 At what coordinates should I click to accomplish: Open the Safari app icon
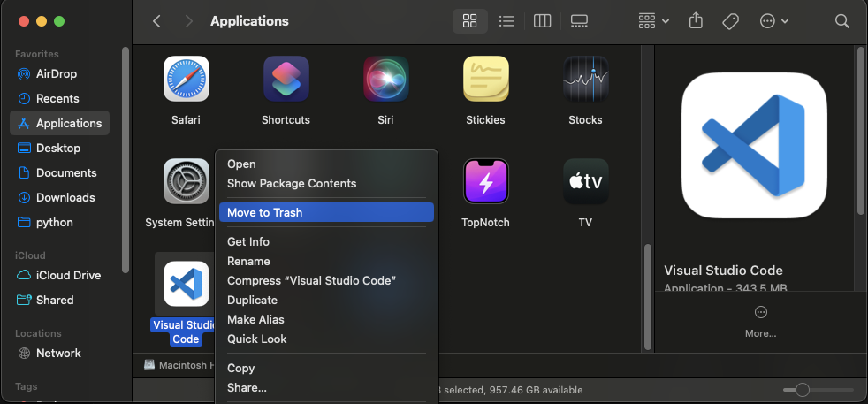click(x=186, y=79)
